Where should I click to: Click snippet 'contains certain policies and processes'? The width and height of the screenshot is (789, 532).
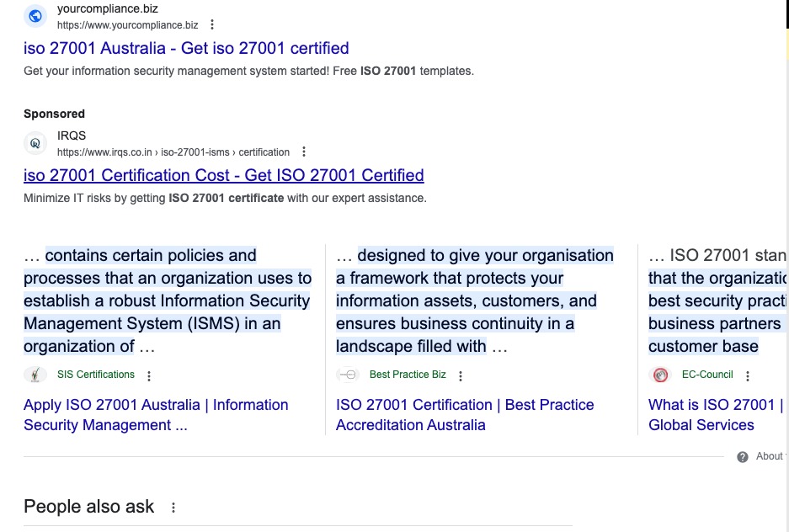(168, 301)
